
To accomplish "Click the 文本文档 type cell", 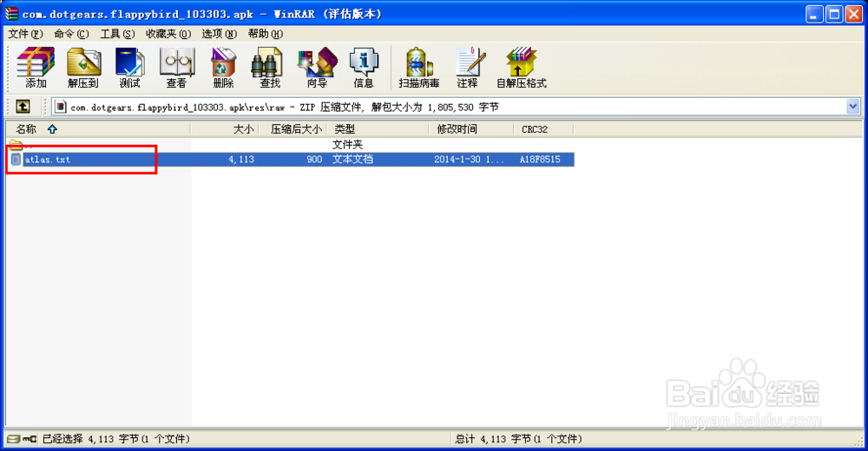I will [352, 160].
